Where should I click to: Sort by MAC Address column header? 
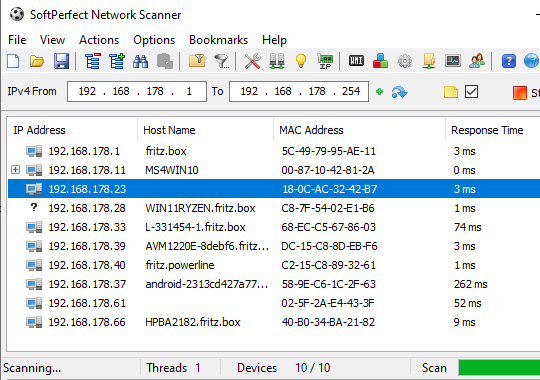click(x=360, y=130)
